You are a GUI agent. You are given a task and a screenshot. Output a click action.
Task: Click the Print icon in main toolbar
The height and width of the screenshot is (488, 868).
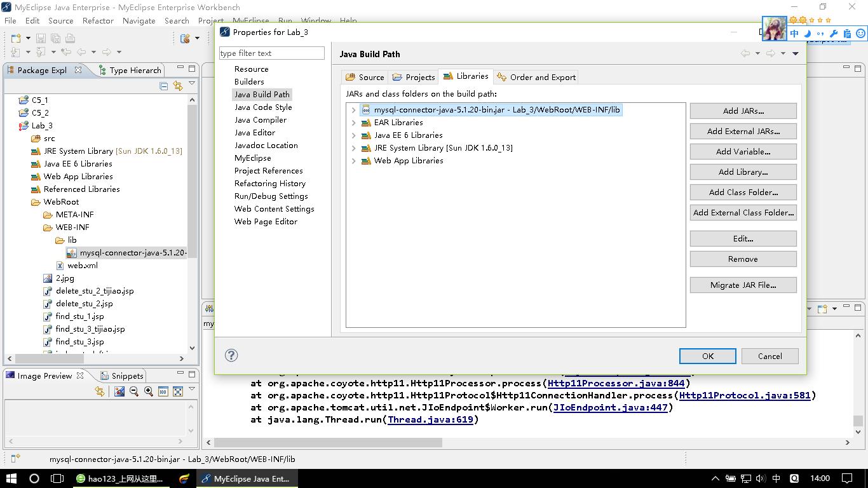click(x=70, y=38)
